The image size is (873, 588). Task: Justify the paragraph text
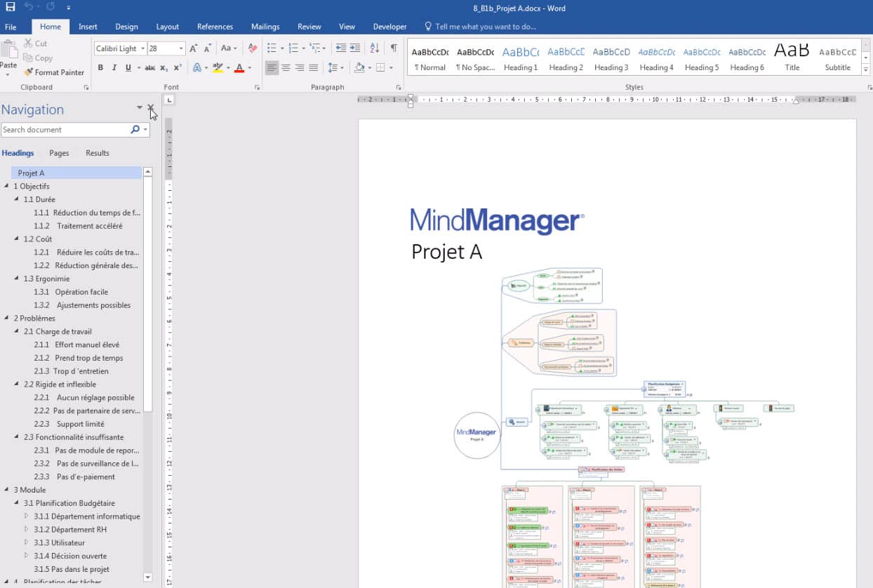pyautogui.click(x=314, y=68)
